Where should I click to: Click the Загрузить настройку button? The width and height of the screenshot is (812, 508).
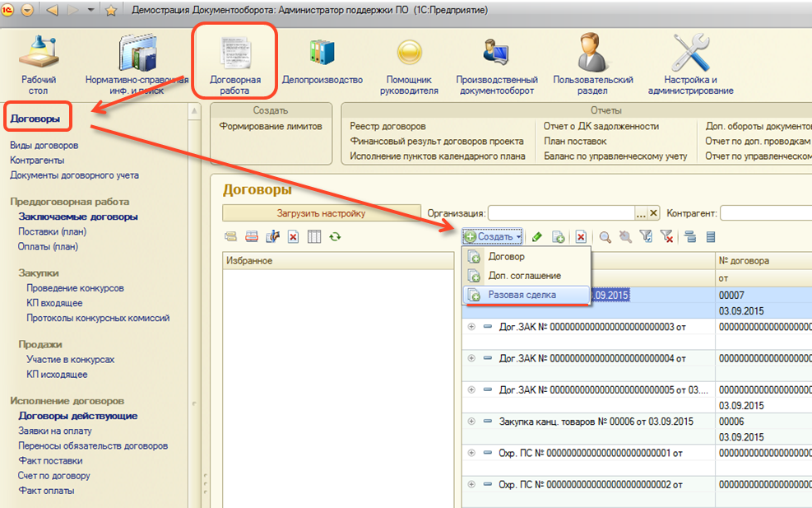tap(321, 213)
